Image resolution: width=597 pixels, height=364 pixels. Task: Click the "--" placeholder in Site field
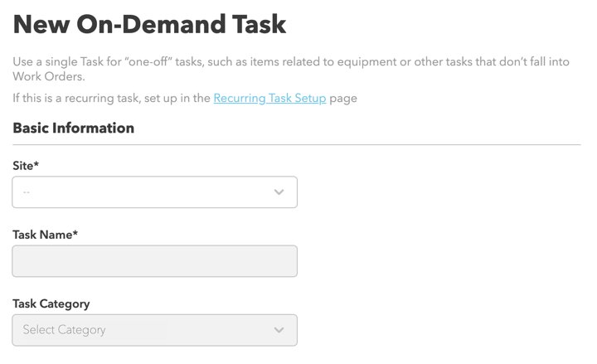[27, 192]
